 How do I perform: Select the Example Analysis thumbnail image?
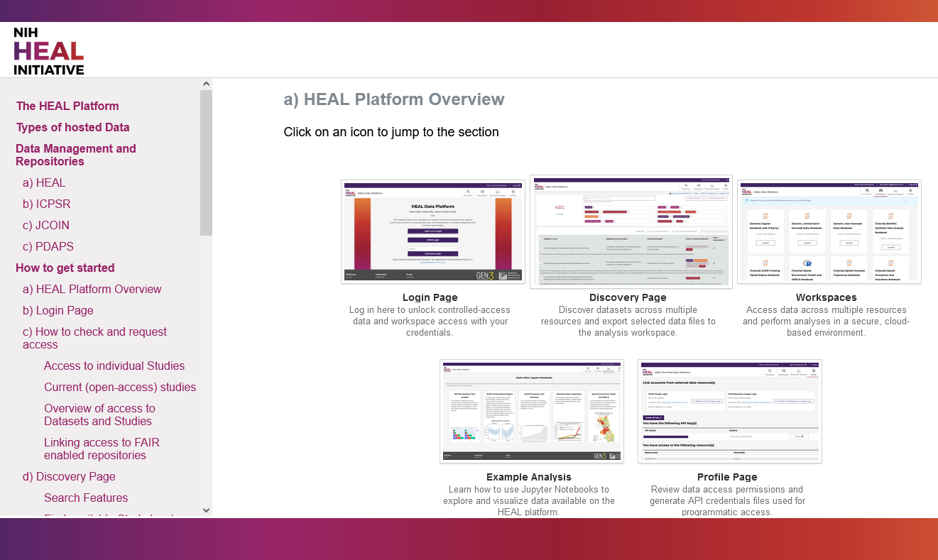pyautogui.click(x=531, y=412)
